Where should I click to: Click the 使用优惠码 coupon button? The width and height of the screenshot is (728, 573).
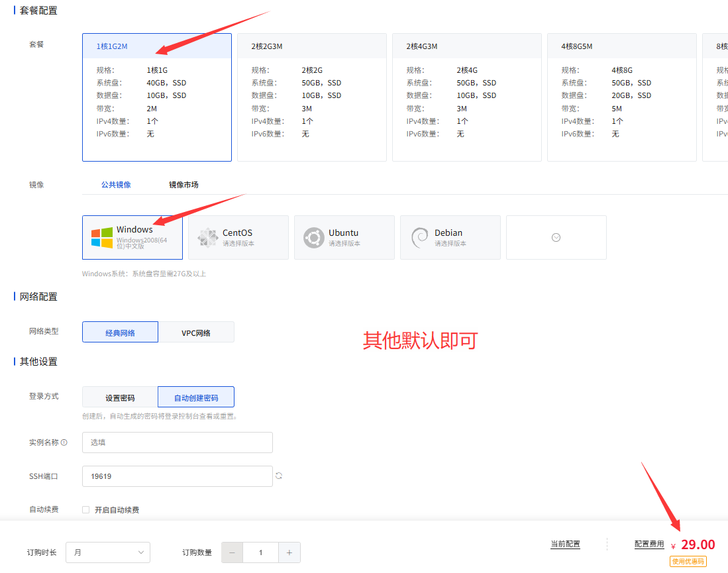pos(688,562)
